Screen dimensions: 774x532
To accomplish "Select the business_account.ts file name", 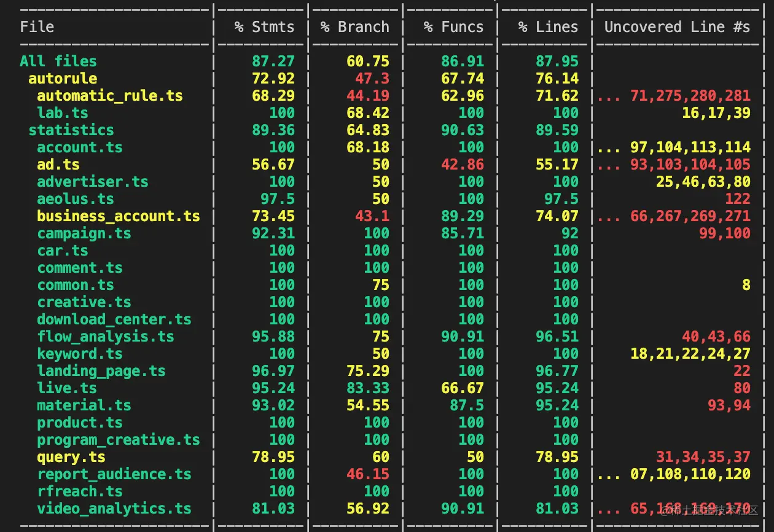I will point(119,216).
